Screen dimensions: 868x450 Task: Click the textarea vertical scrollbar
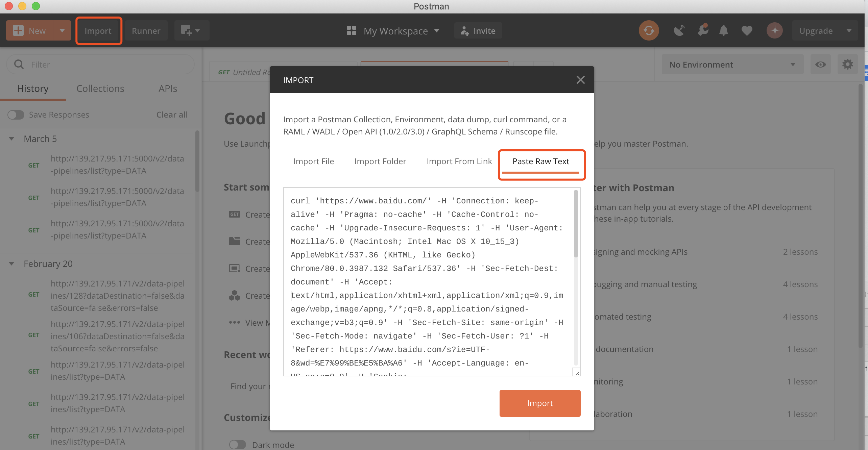576,223
